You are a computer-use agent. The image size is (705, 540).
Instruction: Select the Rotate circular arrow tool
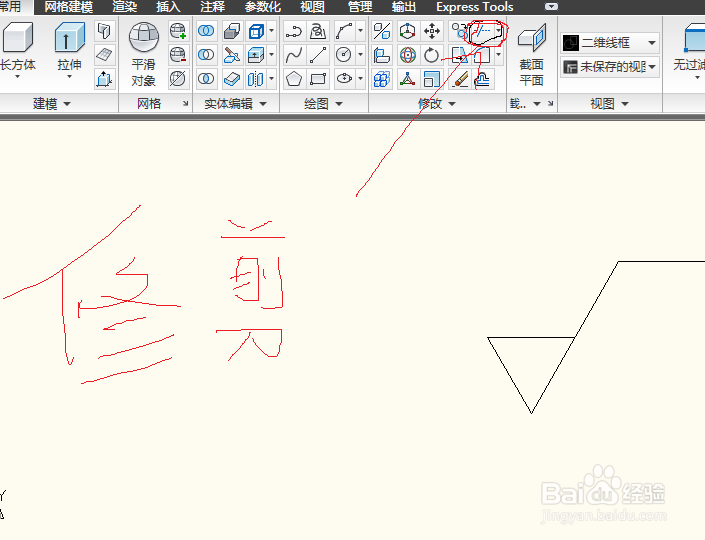tap(432, 55)
